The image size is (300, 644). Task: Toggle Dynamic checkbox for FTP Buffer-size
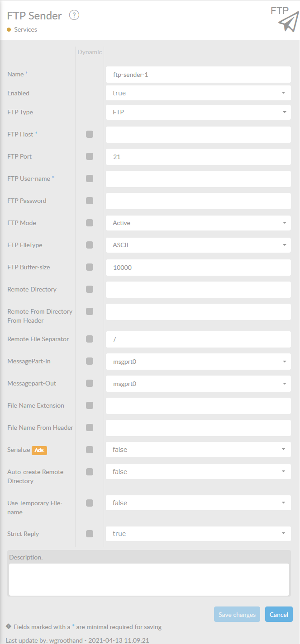90,267
